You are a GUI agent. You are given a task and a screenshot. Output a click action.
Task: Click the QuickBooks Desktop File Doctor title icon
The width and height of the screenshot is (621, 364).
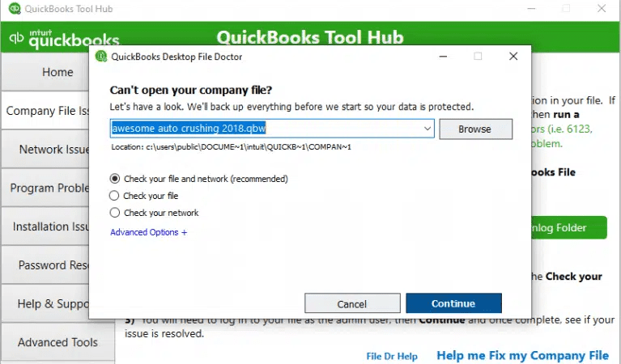(x=101, y=57)
